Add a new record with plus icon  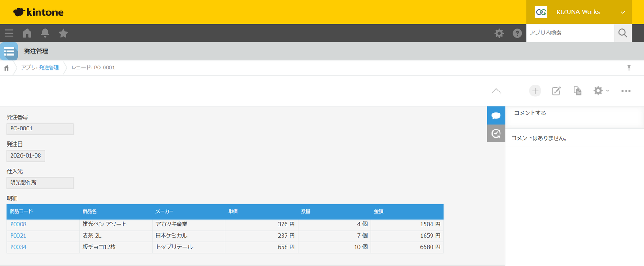535,91
